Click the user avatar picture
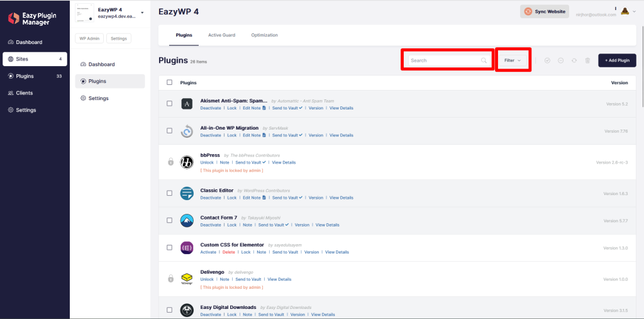644x319 pixels. click(625, 11)
